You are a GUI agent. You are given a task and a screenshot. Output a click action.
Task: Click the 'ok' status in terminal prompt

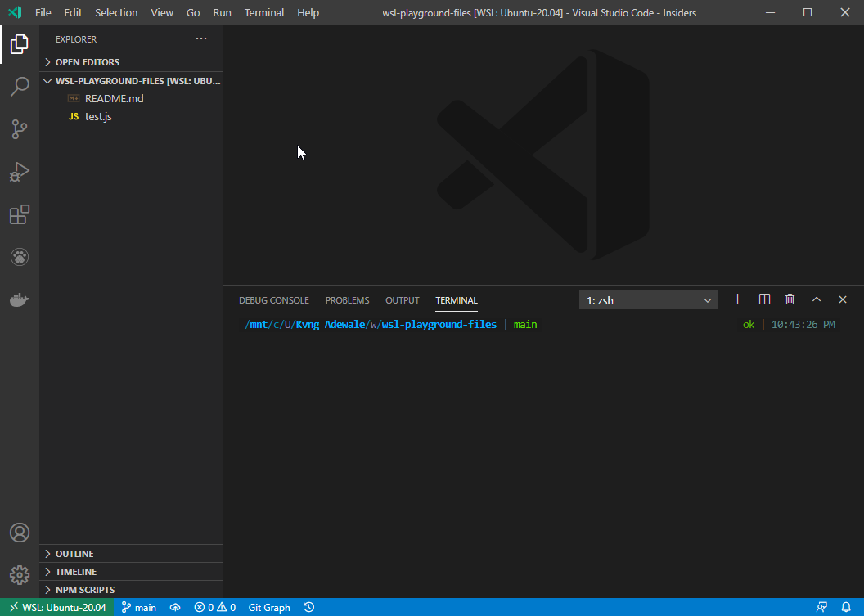(x=749, y=325)
